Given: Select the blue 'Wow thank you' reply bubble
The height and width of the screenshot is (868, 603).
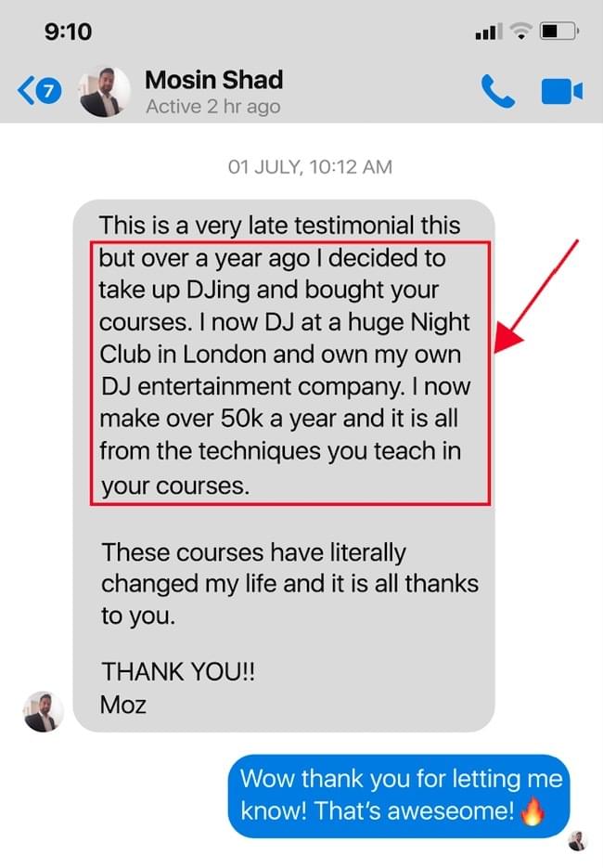Looking at the screenshot, I should tap(399, 796).
